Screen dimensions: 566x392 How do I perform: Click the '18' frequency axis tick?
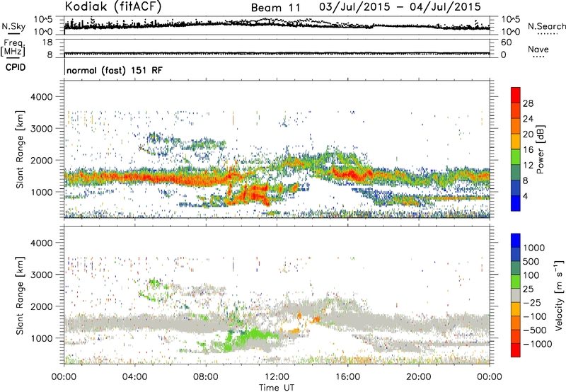[47, 42]
